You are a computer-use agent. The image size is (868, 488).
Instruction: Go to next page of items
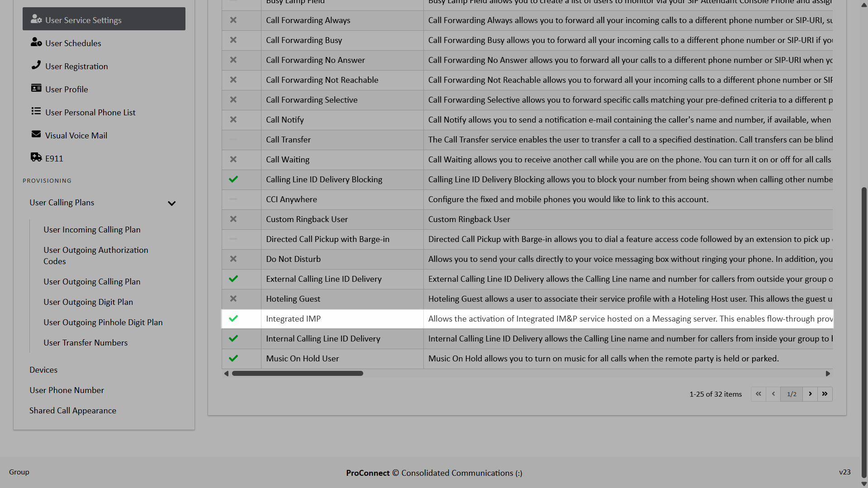[x=810, y=394]
